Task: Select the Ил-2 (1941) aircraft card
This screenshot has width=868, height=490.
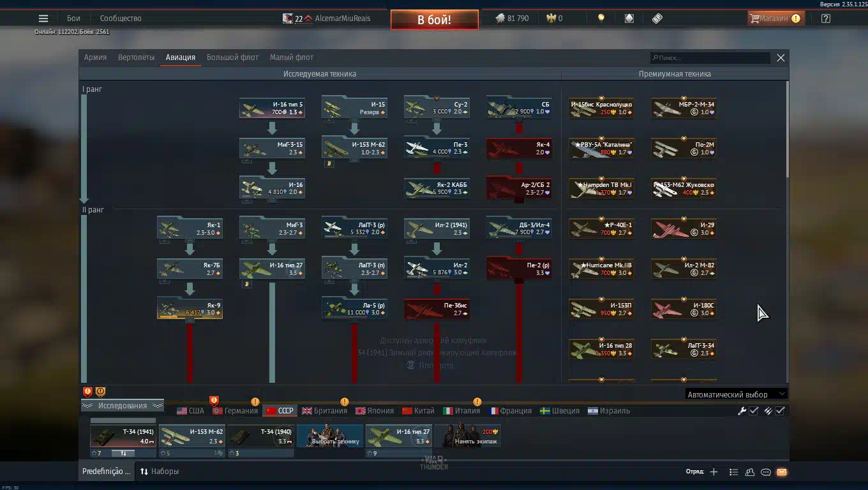Action: (437, 228)
